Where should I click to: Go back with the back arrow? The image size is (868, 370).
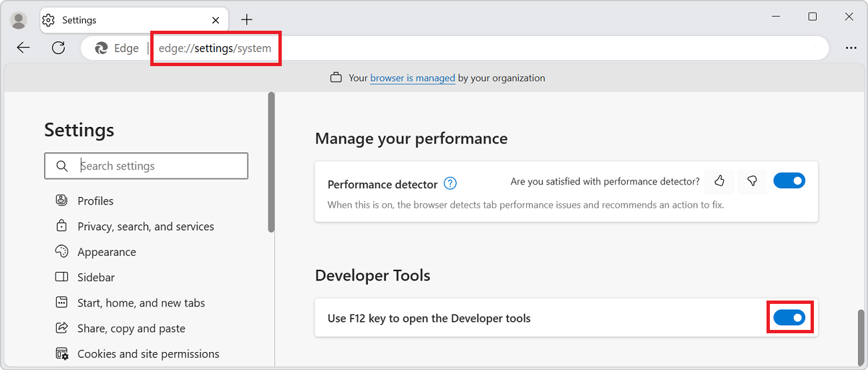[x=23, y=48]
